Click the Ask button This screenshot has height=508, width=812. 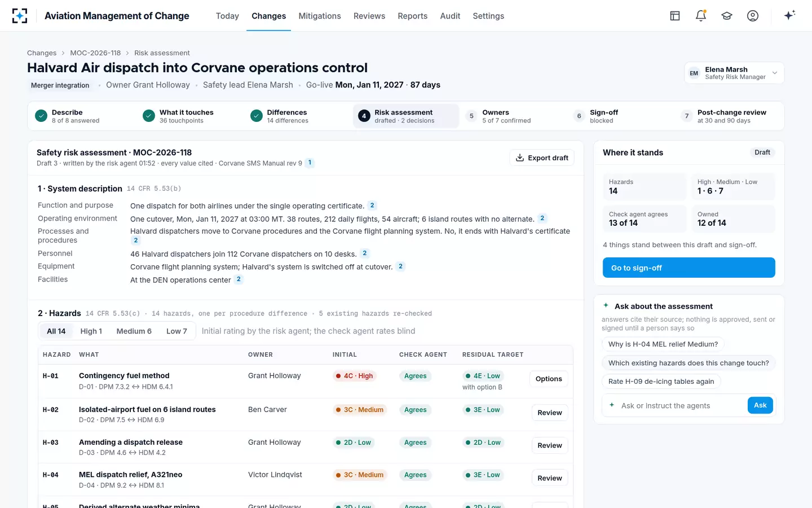(x=760, y=405)
